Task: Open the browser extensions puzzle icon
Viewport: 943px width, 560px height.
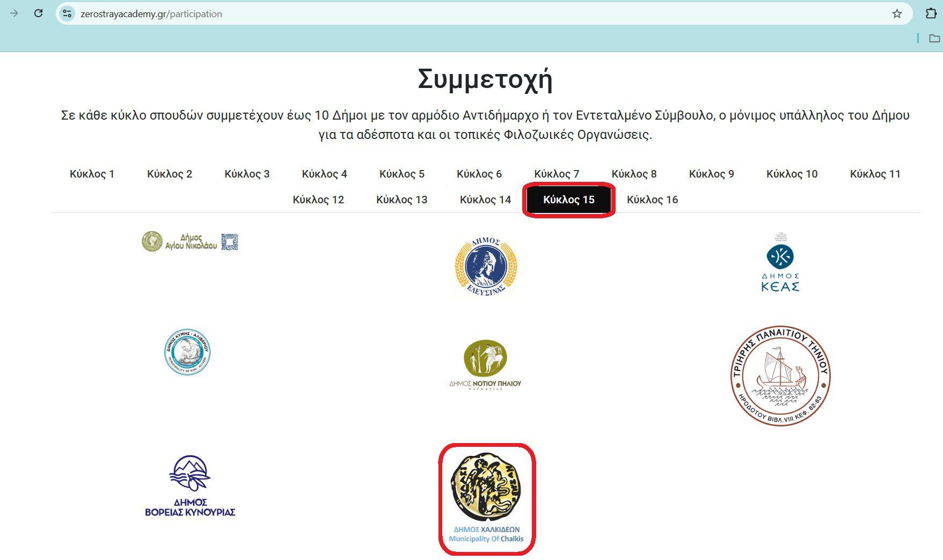Action: (x=931, y=14)
